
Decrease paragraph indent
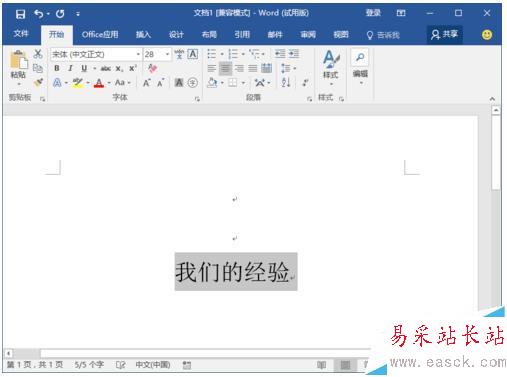click(x=280, y=54)
